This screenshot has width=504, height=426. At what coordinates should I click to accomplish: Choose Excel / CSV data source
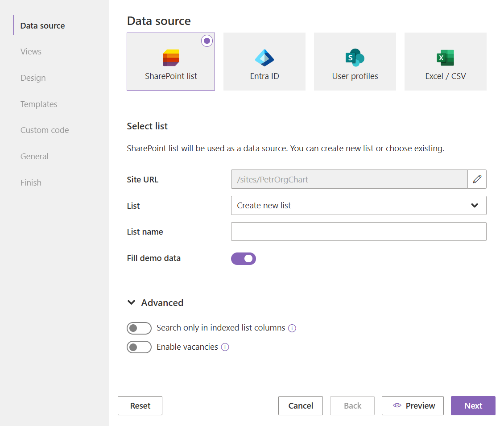(445, 62)
